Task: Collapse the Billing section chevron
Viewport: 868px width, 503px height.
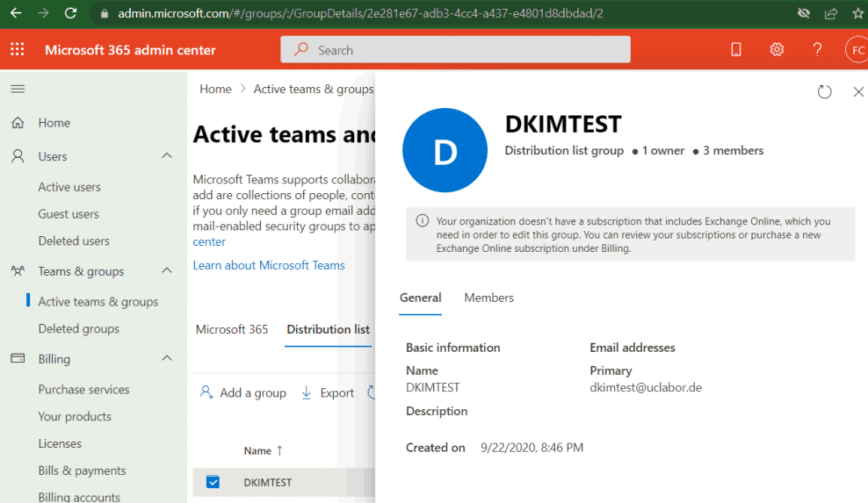Action: pyautogui.click(x=167, y=358)
